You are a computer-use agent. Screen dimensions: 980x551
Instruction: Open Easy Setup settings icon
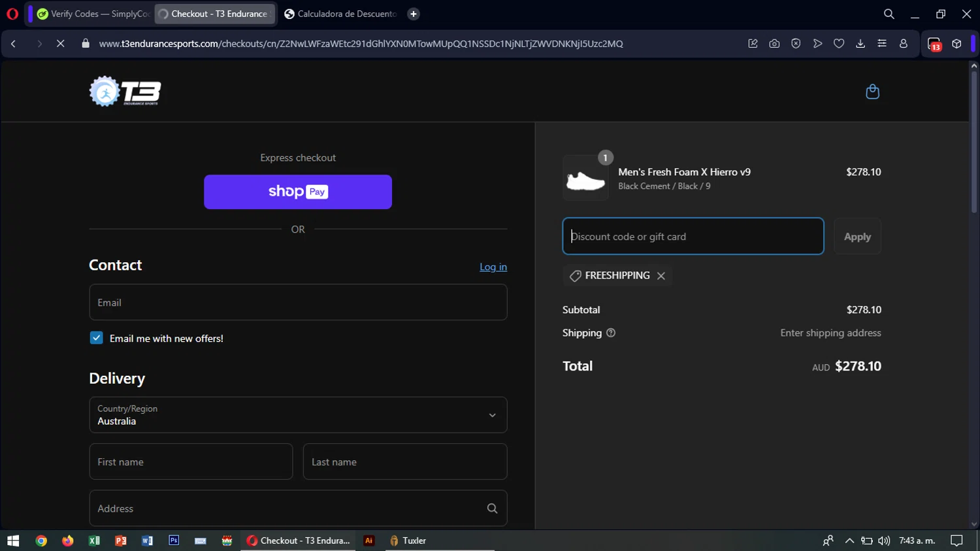pyautogui.click(x=882, y=44)
